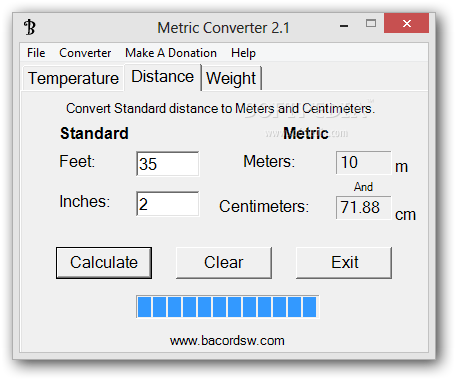456x380 pixels.
Task: Click the 'Meters:' label
Action: click(269, 161)
